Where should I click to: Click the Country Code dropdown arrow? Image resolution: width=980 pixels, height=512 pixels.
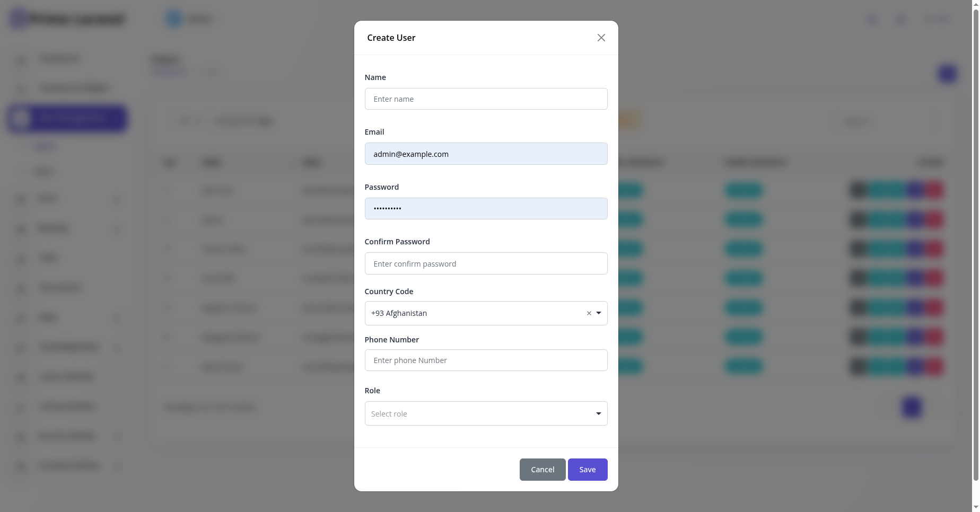click(599, 313)
